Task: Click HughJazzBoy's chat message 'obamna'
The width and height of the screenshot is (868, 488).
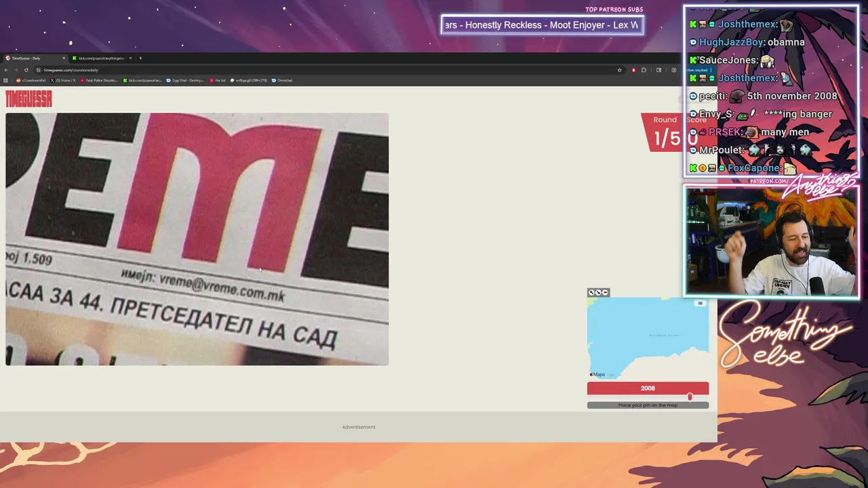Action: click(786, 42)
